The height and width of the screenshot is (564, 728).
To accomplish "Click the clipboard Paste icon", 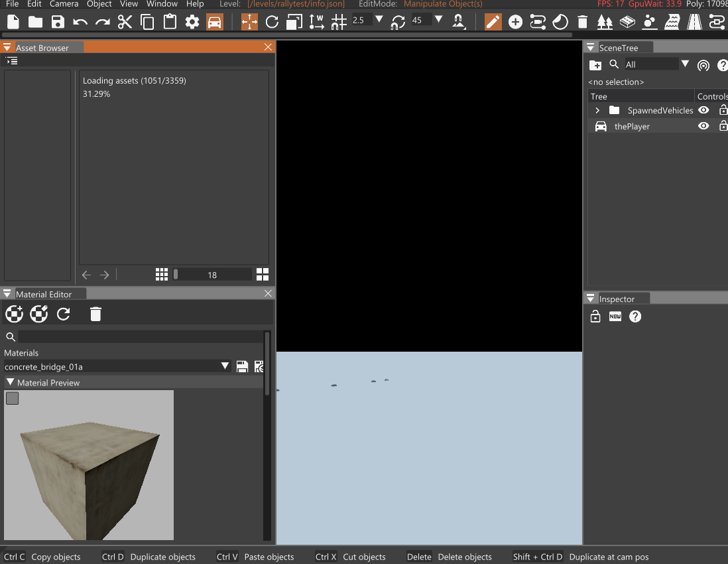I will click(170, 22).
